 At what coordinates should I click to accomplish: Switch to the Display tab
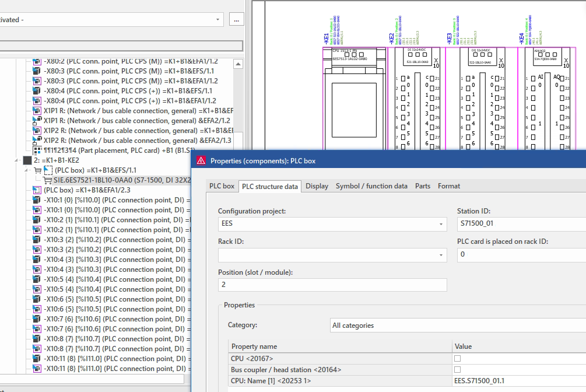[317, 186]
